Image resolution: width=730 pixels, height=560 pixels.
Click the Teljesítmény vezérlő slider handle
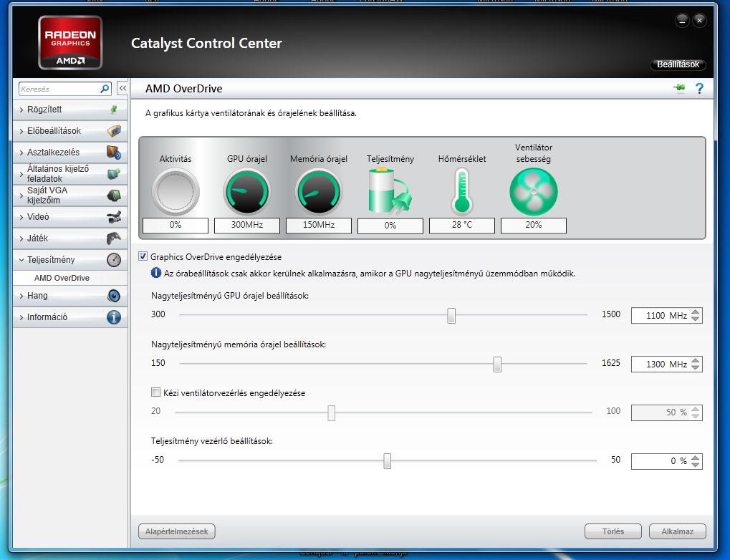[388, 461]
